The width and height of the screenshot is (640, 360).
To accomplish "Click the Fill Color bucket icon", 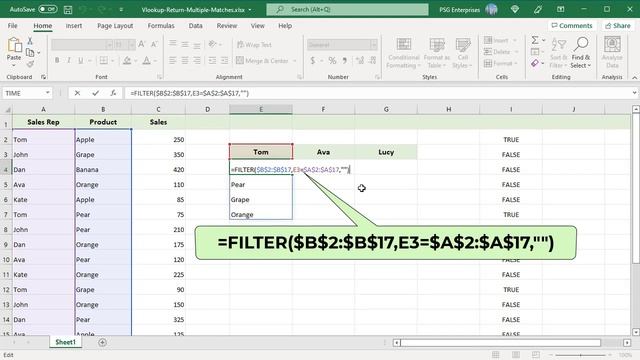I will click(127, 61).
